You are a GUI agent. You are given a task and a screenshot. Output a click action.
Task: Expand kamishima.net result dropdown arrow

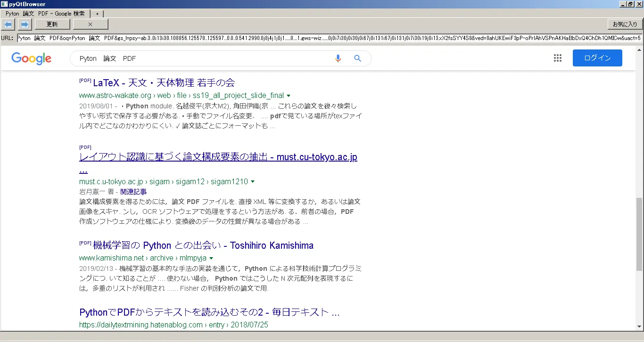pyautogui.click(x=211, y=258)
